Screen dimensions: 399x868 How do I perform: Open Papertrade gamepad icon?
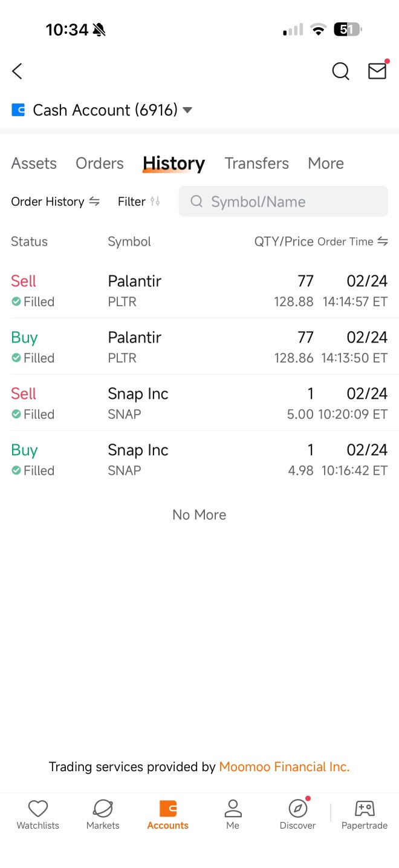click(x=365, y=809)
